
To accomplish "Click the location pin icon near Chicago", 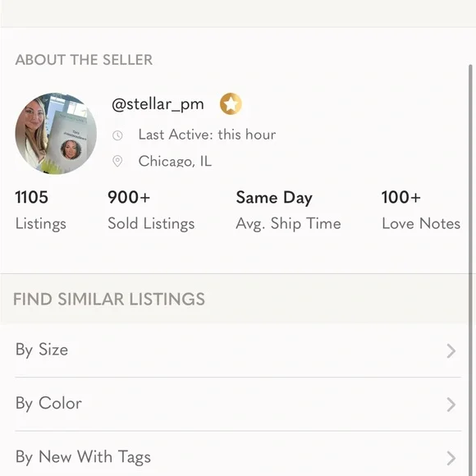I will [117, 161].
